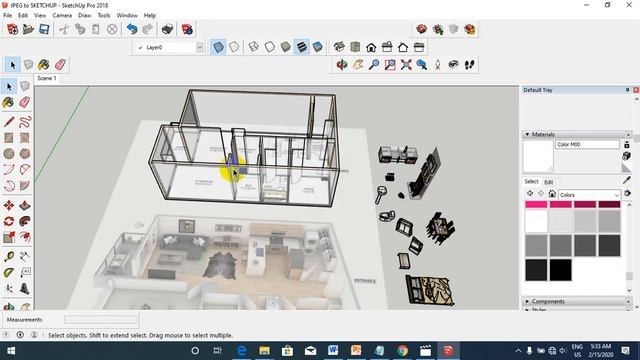Click the Create Material icon

point(627,156)
